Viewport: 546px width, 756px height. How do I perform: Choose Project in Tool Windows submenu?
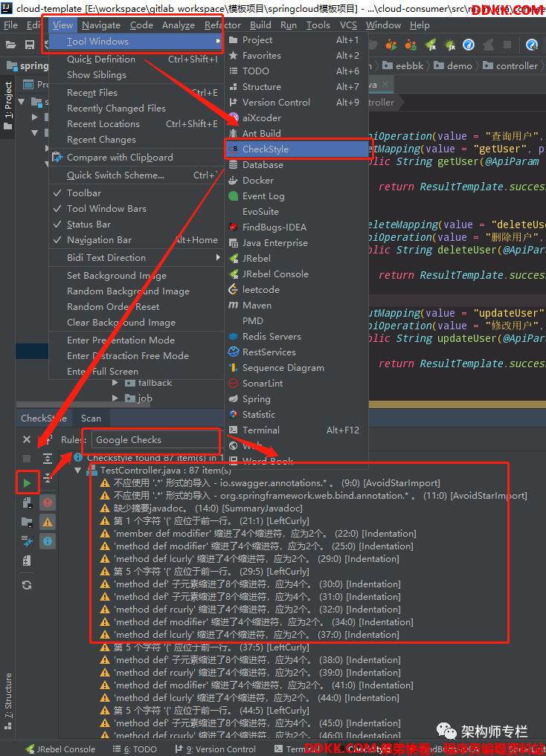coord(296,40)
